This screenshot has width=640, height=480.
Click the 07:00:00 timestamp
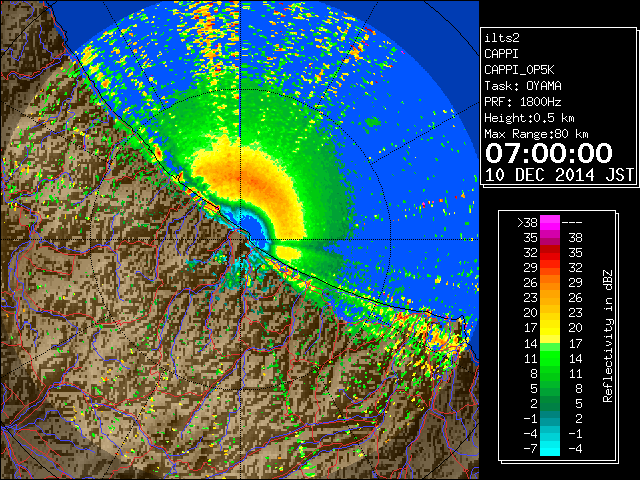coord(549,153)
